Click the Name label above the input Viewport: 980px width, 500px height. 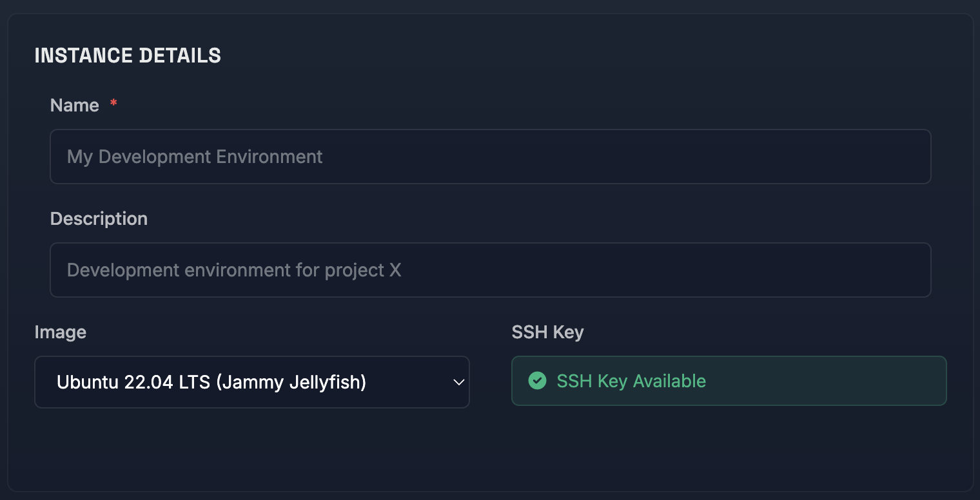click(x=75, y=104)
